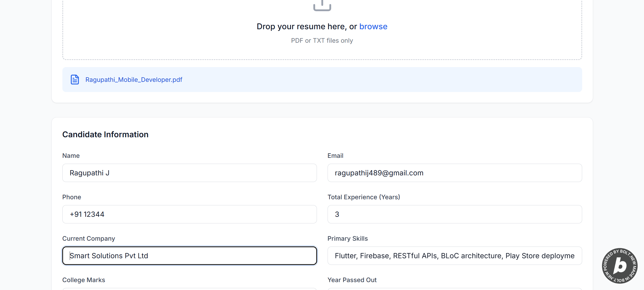Screen dimensions: 644x290
Task: Click the Powered by Bolt badge
Action: [620, 266]
